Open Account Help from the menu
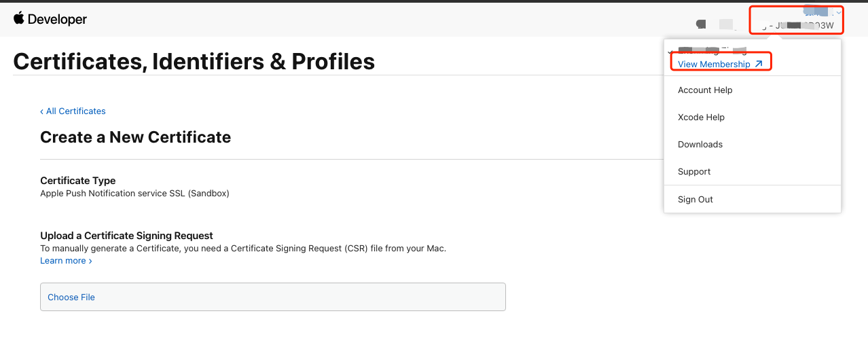This screenshot has height=358, width=868. pos(705,90)
